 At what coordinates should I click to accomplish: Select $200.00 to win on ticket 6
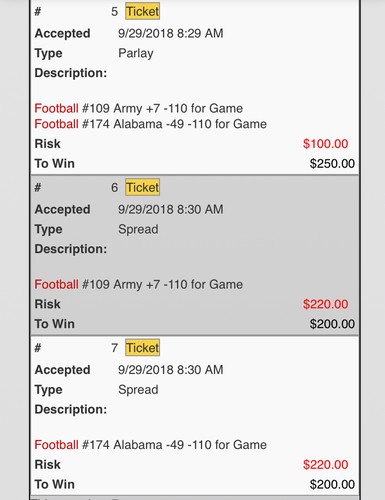332,324
